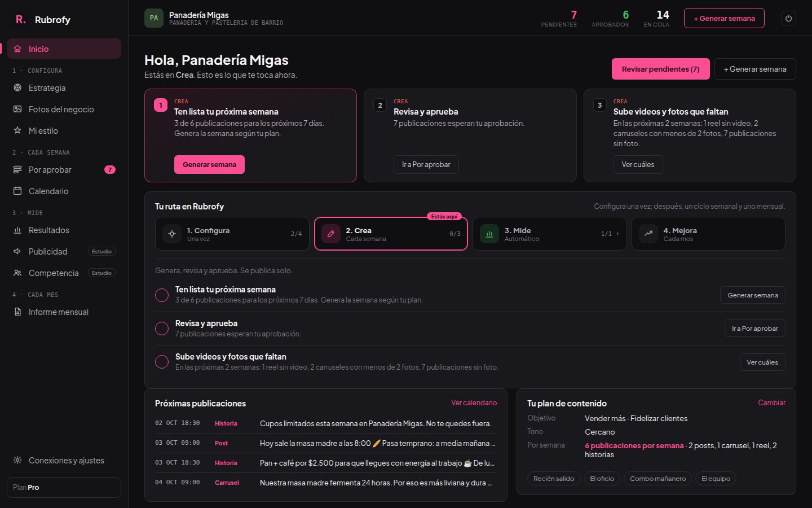Go to Mi estilo section

[x=64, y=130]
